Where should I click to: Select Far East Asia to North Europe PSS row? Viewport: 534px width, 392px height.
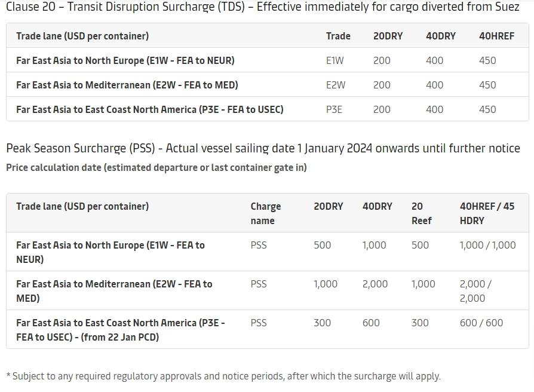point(268,252)
